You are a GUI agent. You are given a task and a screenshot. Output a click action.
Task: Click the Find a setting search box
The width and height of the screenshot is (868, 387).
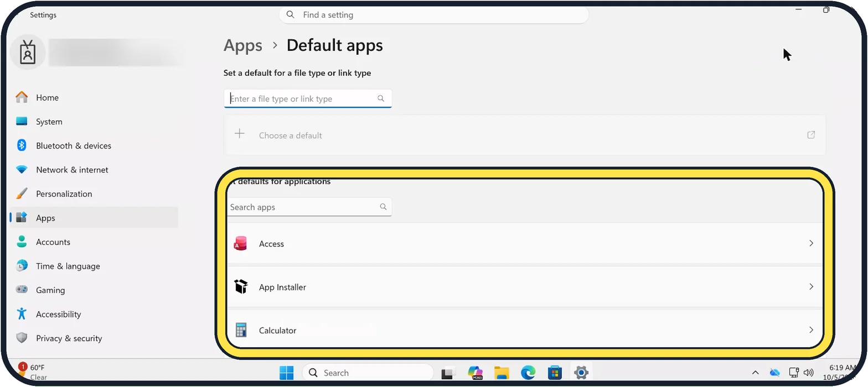(x=434, y=15)
